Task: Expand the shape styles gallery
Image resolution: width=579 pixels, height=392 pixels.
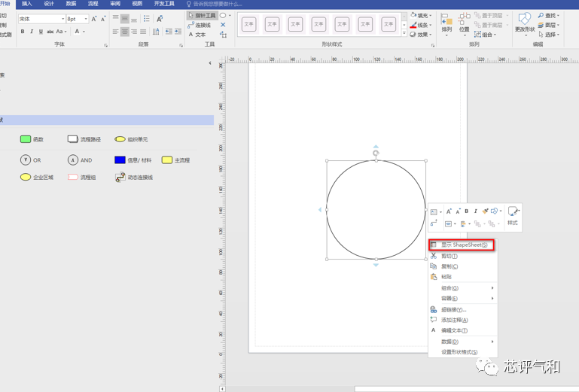Action: pyautogui.click(x=404, y=34)
